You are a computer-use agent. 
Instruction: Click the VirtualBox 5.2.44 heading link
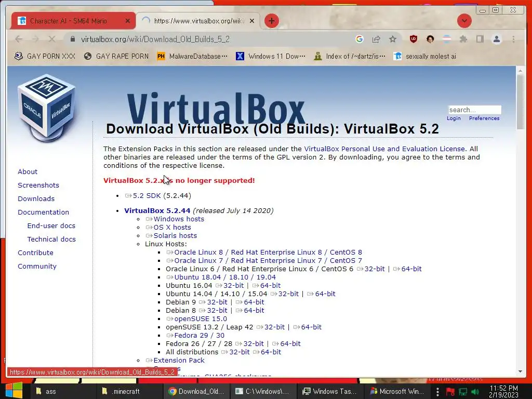pyautogui.click(x=157, y=211)
